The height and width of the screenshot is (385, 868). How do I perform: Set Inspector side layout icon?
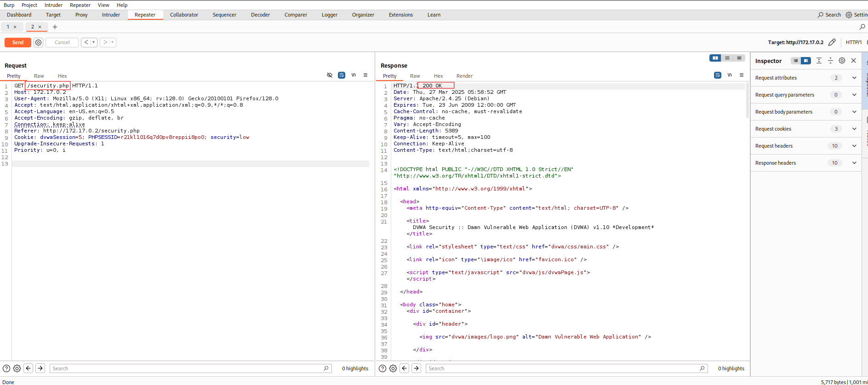coord(806,61)
